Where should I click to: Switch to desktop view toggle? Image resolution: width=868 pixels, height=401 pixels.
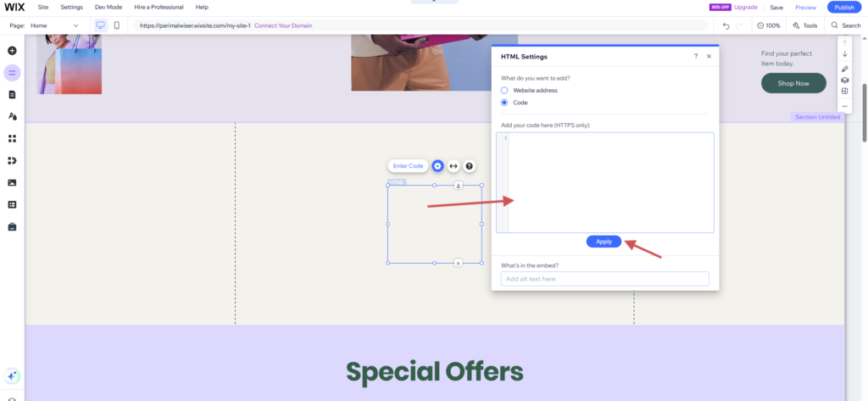point(101,25)
